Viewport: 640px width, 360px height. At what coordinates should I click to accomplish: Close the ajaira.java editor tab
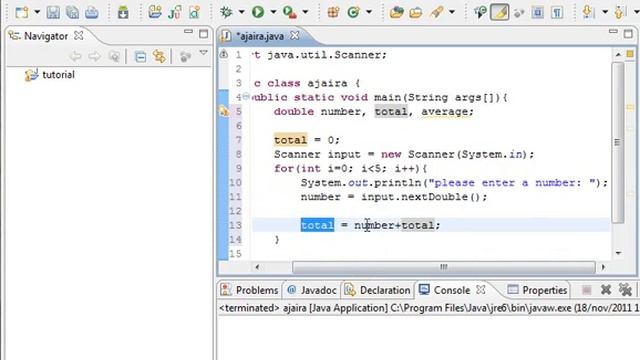(x=294, y=36)
